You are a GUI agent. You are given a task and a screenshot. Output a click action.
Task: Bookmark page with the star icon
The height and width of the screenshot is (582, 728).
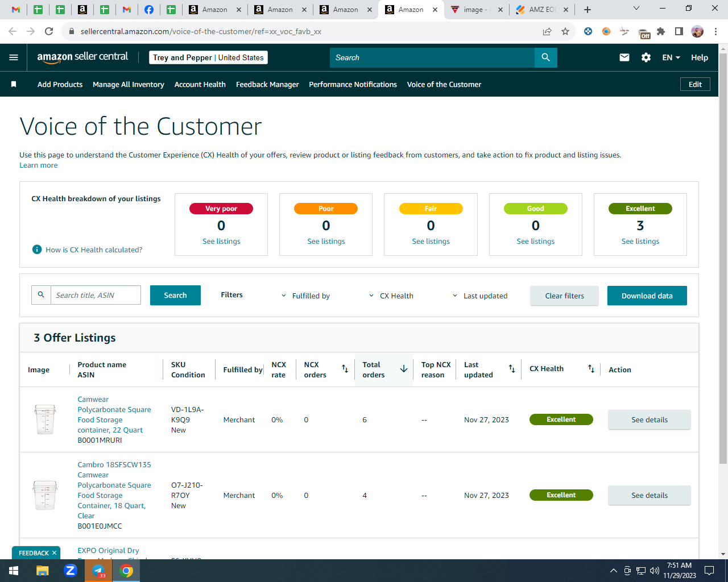[565, 31]
